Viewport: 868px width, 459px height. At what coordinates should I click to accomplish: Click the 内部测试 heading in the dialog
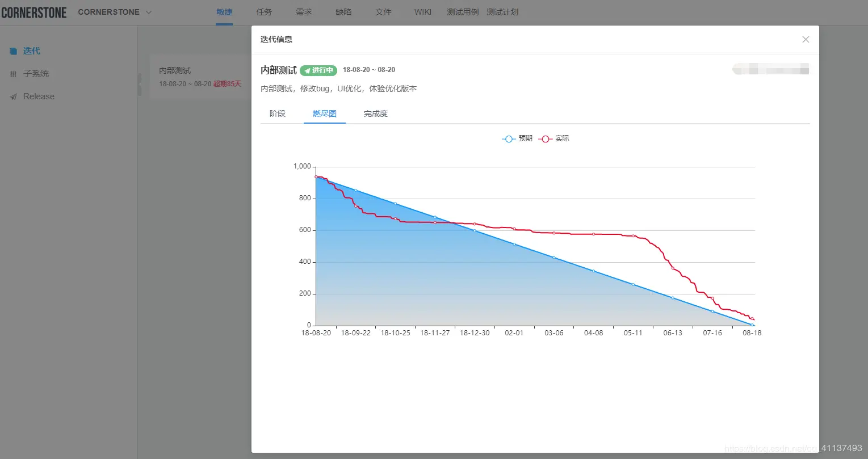279,70
